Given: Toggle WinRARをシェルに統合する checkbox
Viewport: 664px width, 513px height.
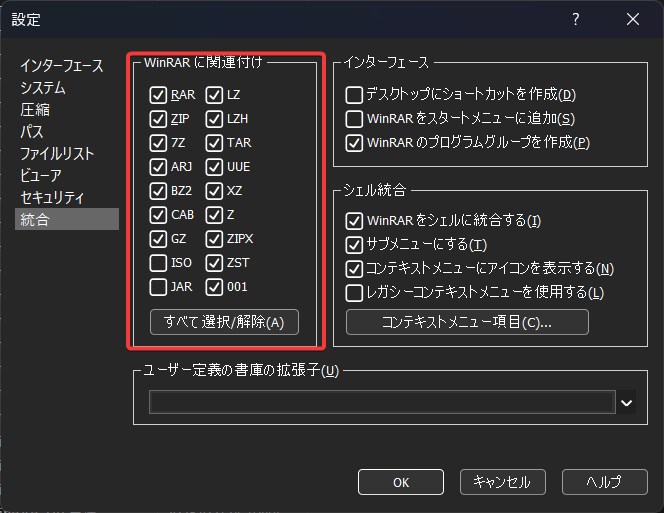Looking at the screenshot, I should pyautogui.click(x=354, y=221).
